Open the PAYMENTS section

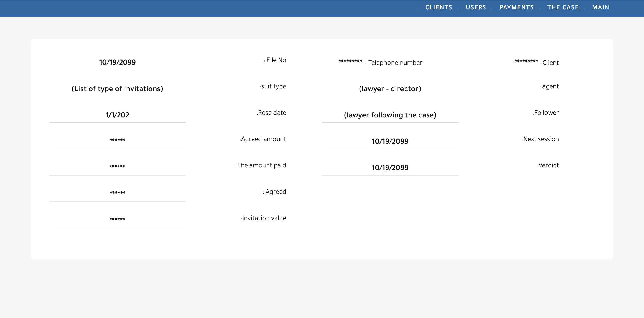pyautogui.click(x=517, y=8)
